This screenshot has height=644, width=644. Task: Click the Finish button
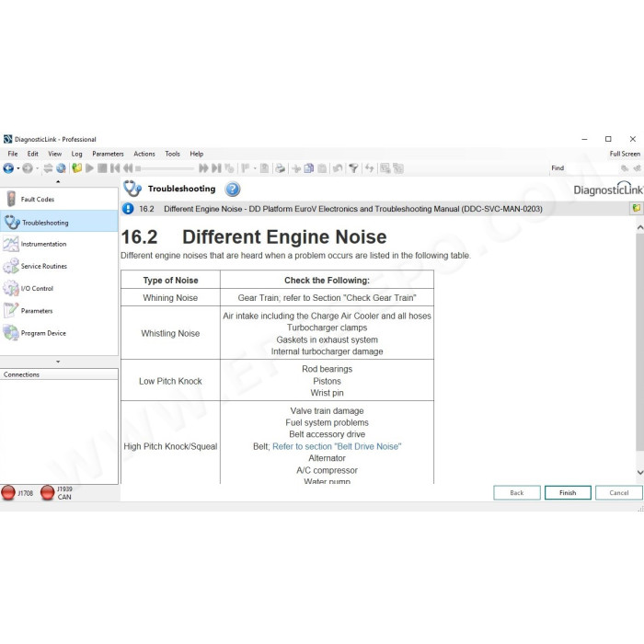point(568,492)
